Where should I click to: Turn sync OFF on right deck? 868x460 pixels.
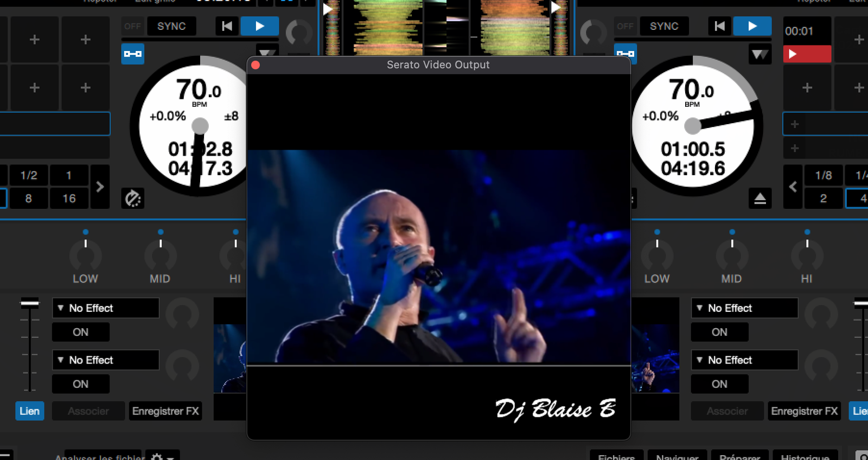click(x=625, y=26)
